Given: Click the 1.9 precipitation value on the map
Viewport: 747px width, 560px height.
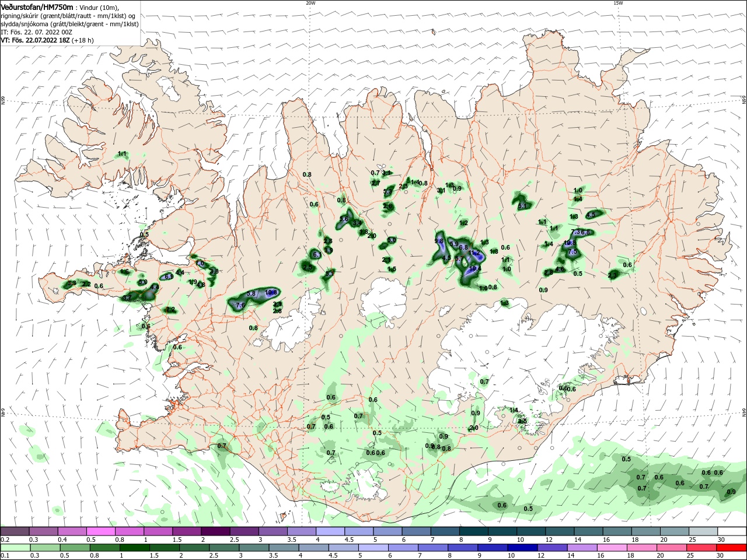Looking at the screenshot, I should click(193, 282).
